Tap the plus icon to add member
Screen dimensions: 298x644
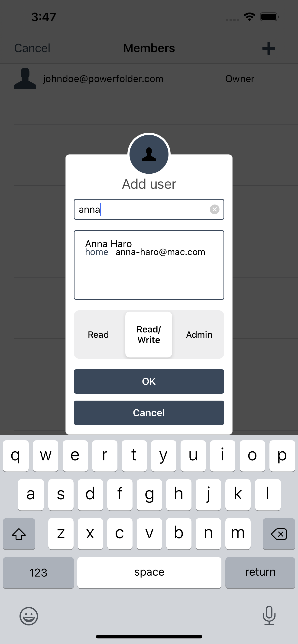tap(269, 48)
